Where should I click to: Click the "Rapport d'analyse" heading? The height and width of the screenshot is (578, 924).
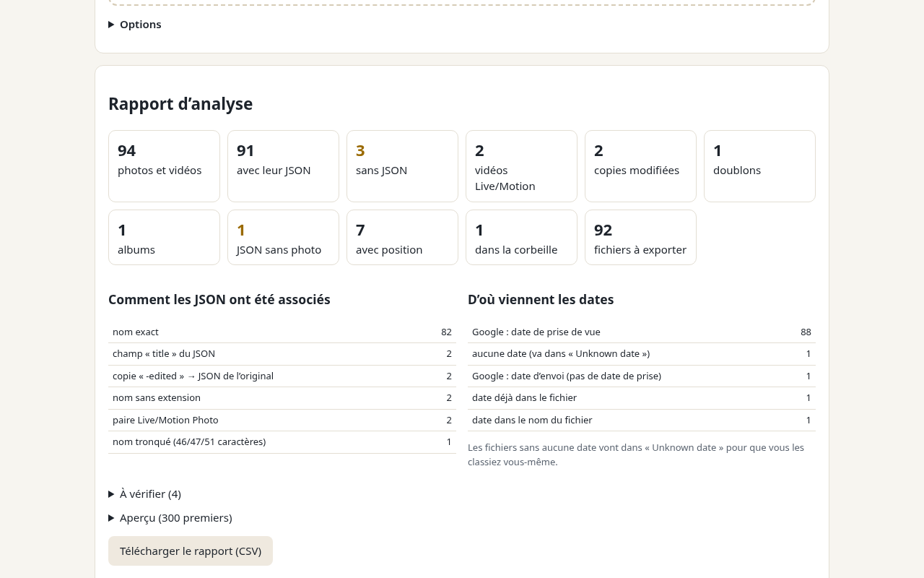click(180, 104)
